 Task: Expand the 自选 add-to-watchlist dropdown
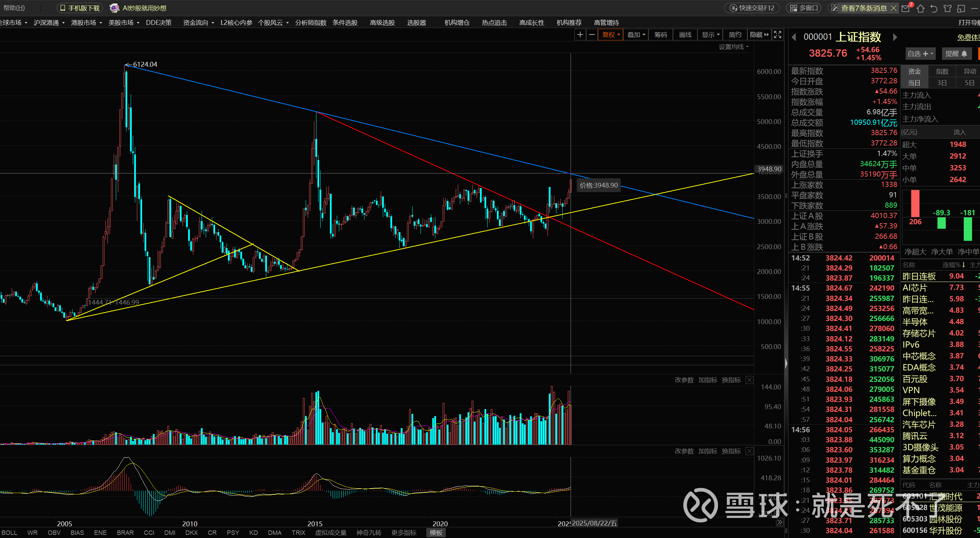click(x=920, y=54)
